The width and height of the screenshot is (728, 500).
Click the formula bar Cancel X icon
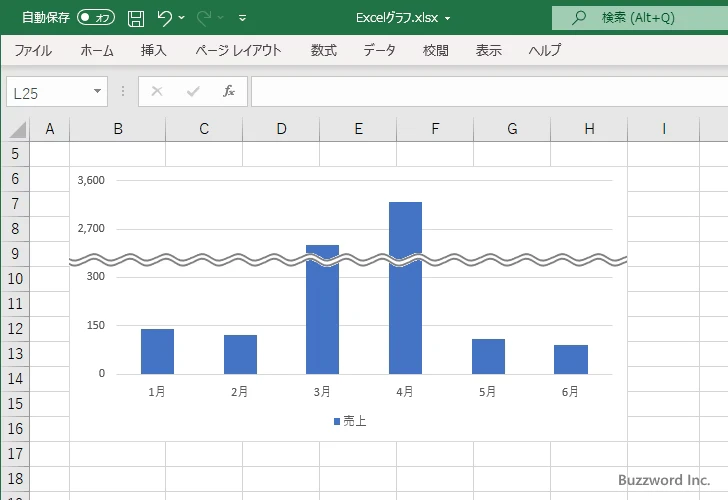click(157, 91)
